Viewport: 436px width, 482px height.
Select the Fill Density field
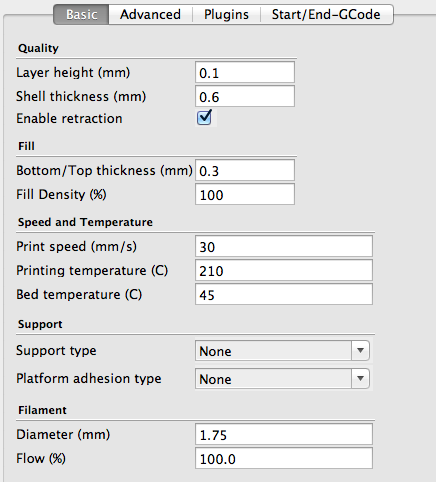tap(245, 194)
